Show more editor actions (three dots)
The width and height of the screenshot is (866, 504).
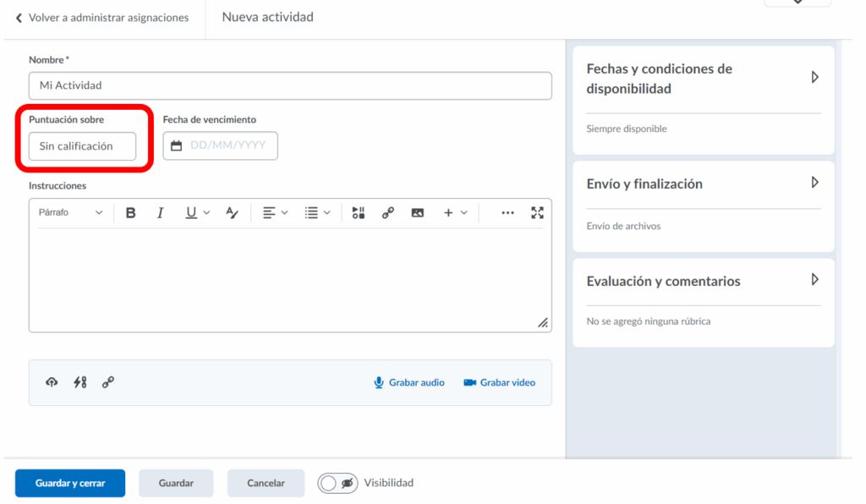(507, 213)
